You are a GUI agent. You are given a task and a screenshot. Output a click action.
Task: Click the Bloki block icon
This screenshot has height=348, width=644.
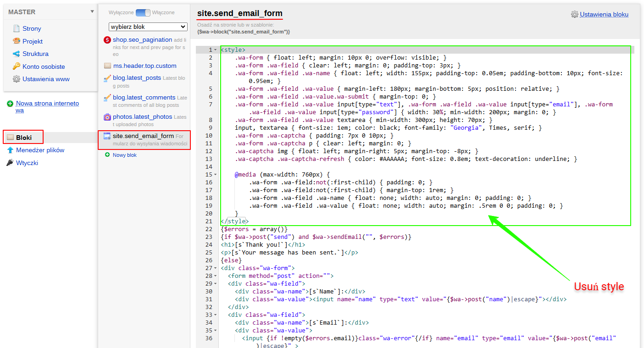coord(11,137)
